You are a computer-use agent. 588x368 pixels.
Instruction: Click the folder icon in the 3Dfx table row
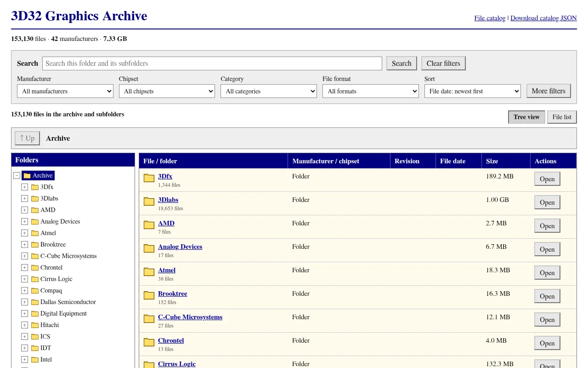pos(149,178)
